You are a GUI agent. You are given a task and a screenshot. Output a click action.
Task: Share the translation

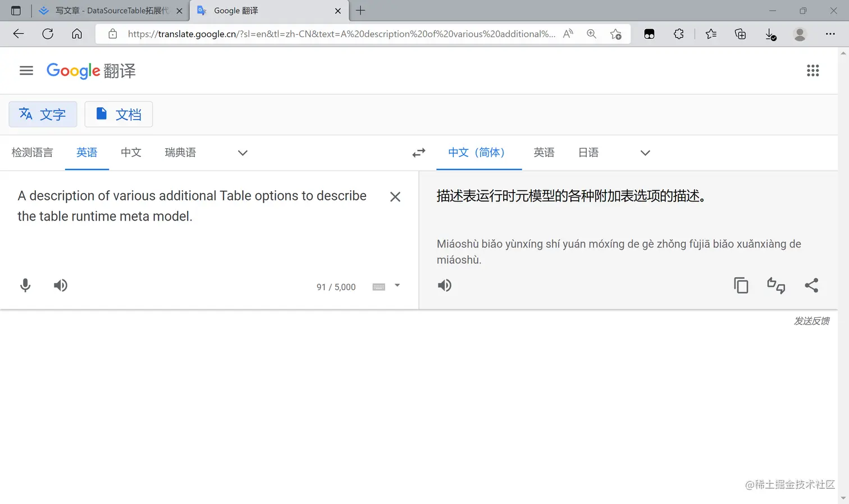click(811, 286)
